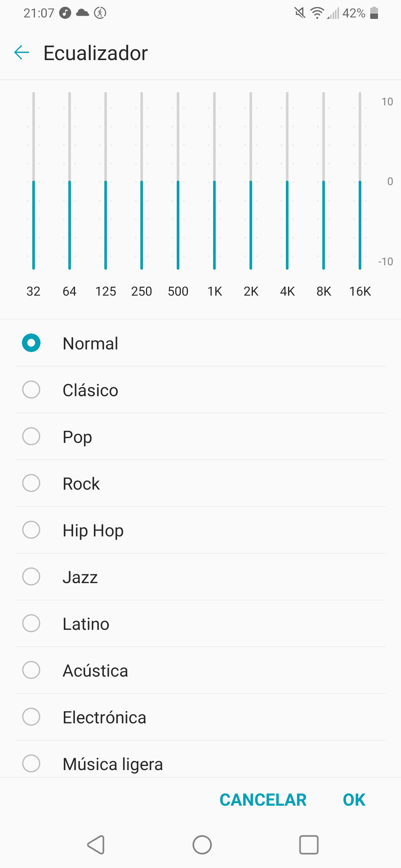Select the Clásico equalizer preset
401x868 pixels.
pyautogui.click(x=200, y=390)
